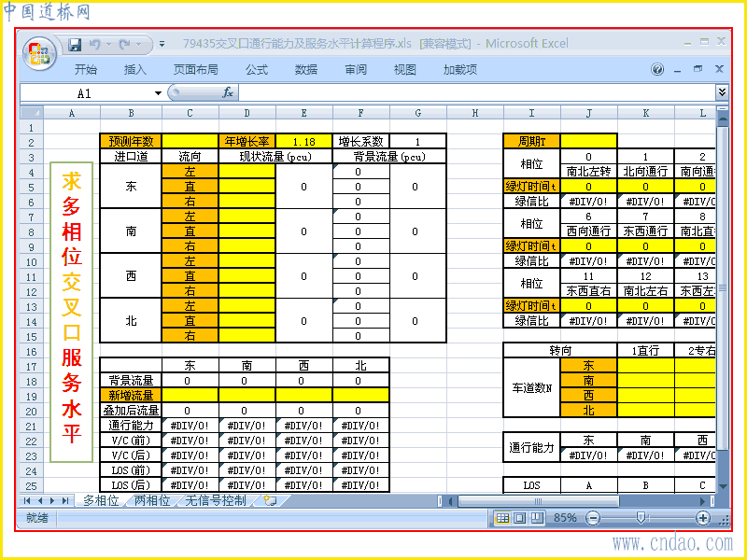Switch to Normal view in the status bar

[x=502, y=518]
